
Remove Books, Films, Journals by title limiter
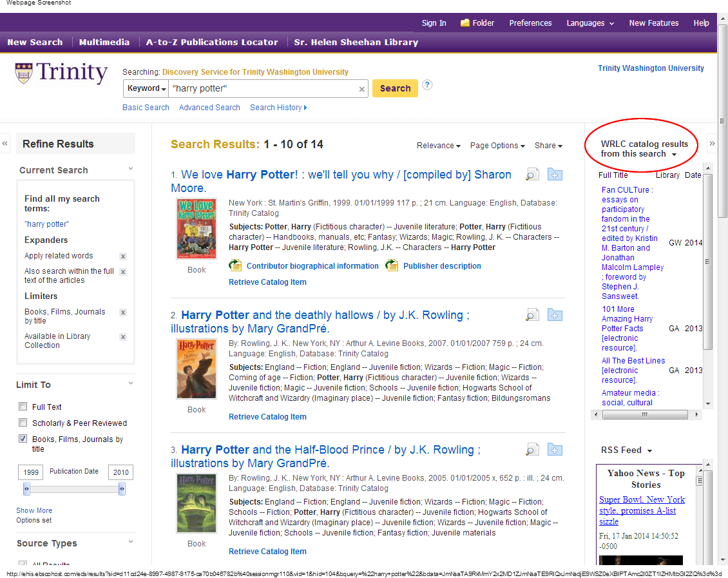[x=123, y=313]
